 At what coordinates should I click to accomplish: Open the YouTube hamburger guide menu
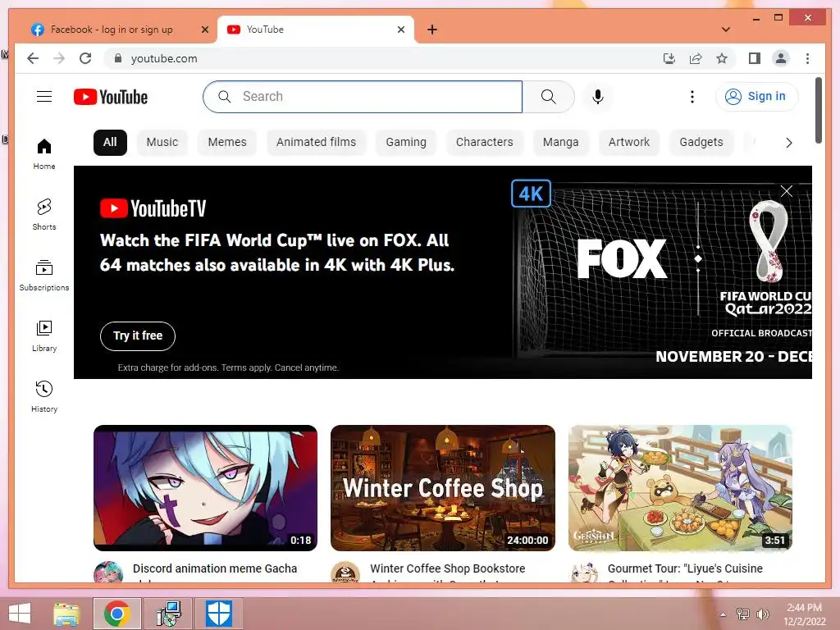[44, 97]
